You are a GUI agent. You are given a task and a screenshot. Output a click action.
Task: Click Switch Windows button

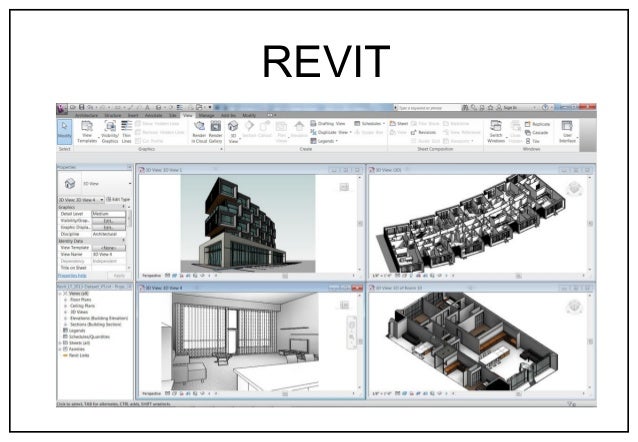tap(496, 132)
